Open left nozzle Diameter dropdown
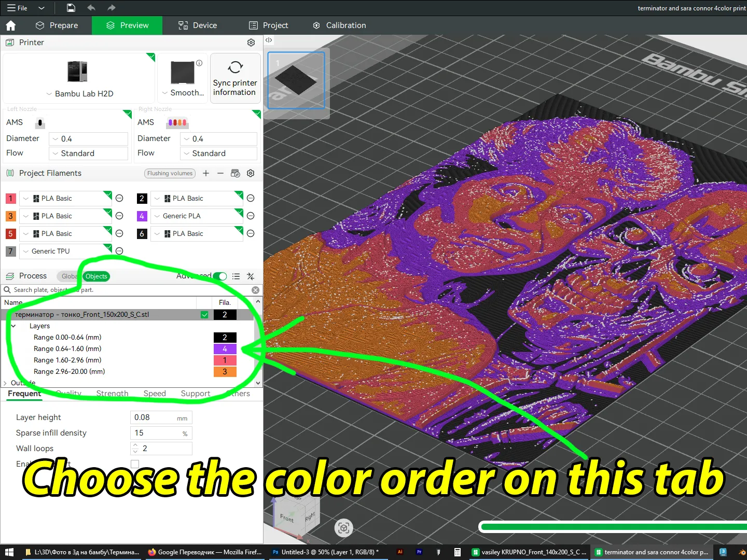747x560 pixels. 89,139
